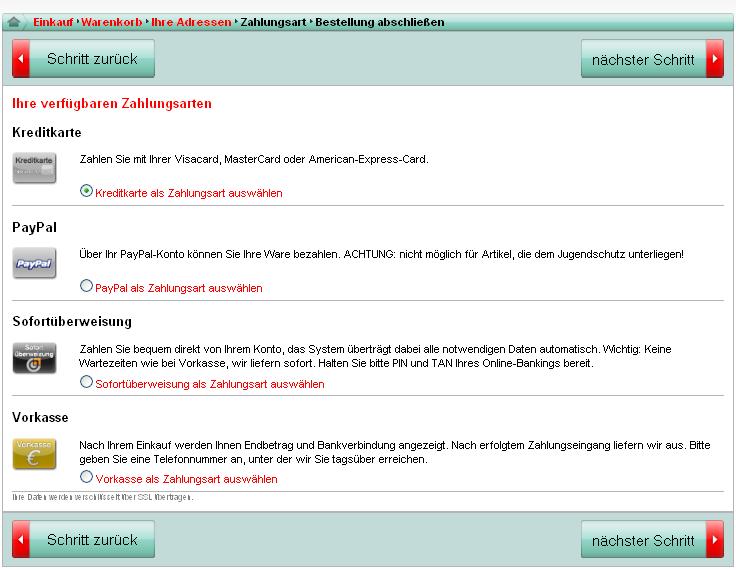Click top Schritt zurück button
Screen dimensions: 736x570
coord(84,59)
